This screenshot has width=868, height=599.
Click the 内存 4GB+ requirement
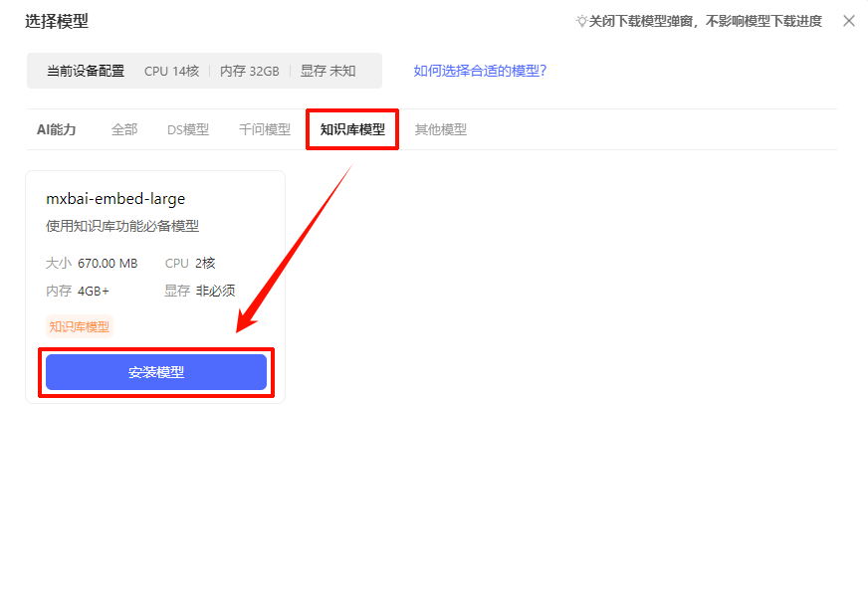(x=78, y=291)
